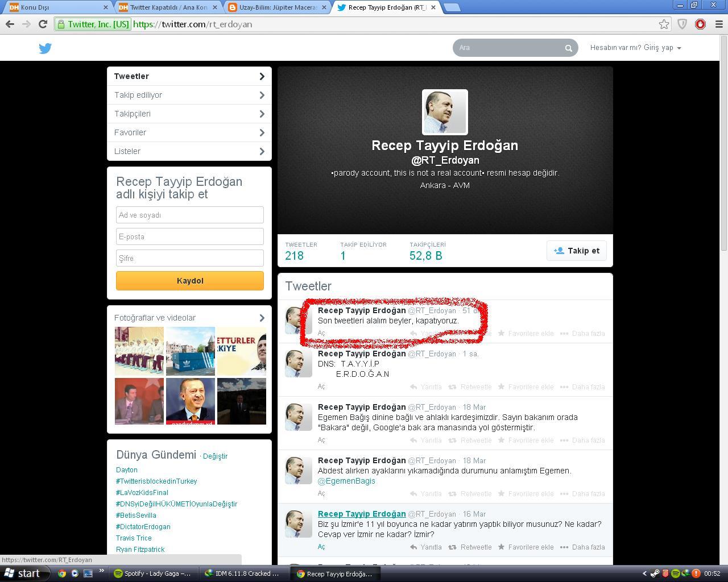Reply (Yanıtla) to the İzmir tweet
Screen dimensions: 728x582
[x=426, y=547]
